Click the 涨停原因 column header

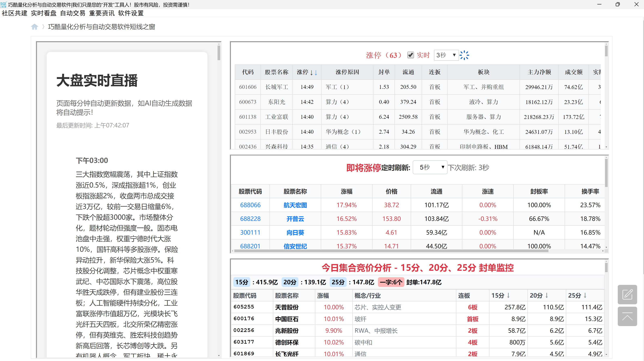click(x=347, y=72)
